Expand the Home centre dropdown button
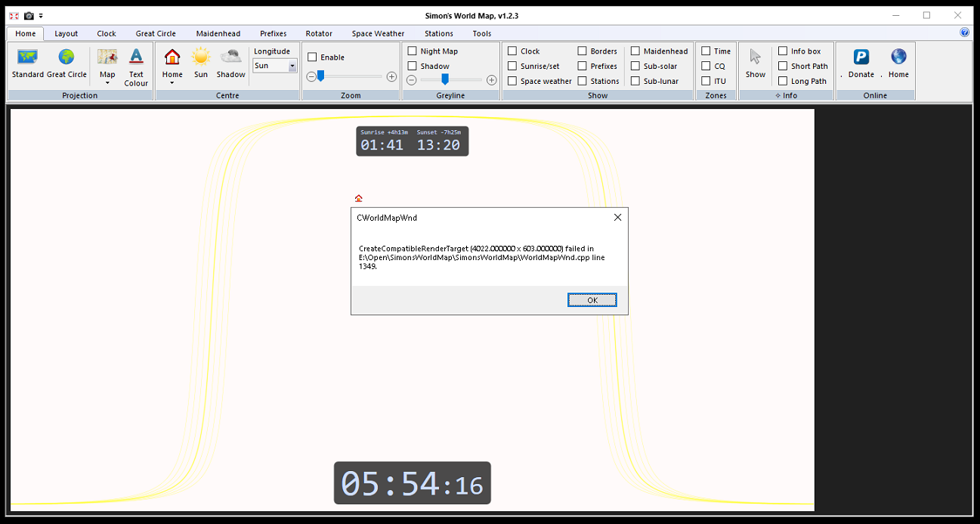 pyautogui.click(x=172, y=83)
